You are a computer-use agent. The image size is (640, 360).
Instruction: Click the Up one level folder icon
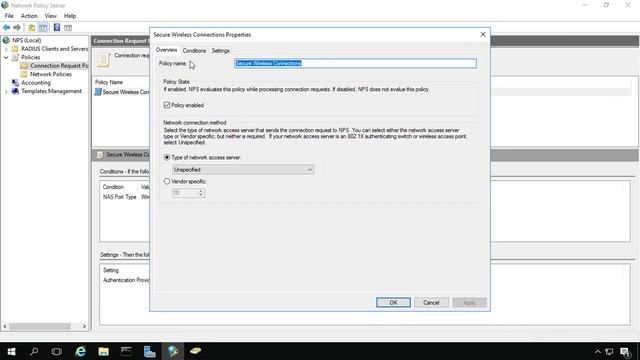click(31, 28)
